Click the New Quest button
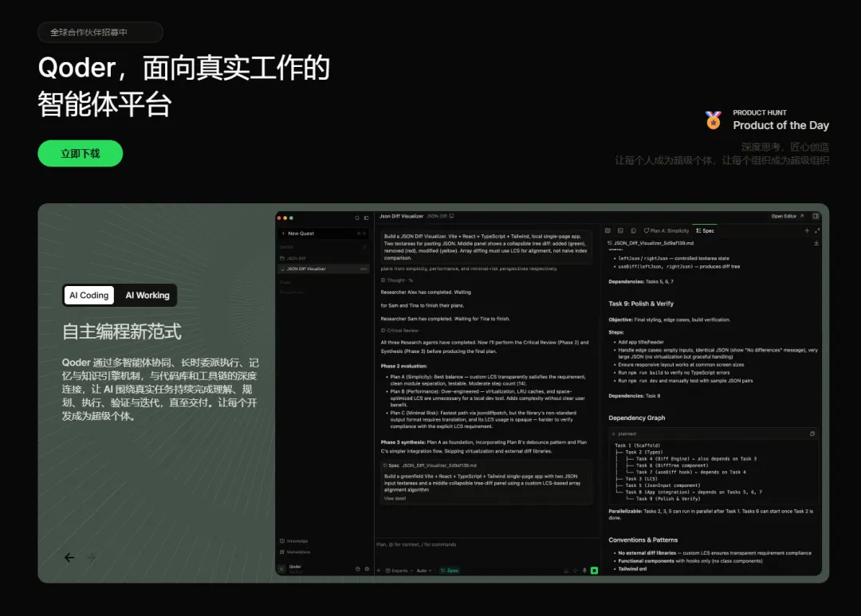This screenshot has height=616, width=861. coord(323,233)
